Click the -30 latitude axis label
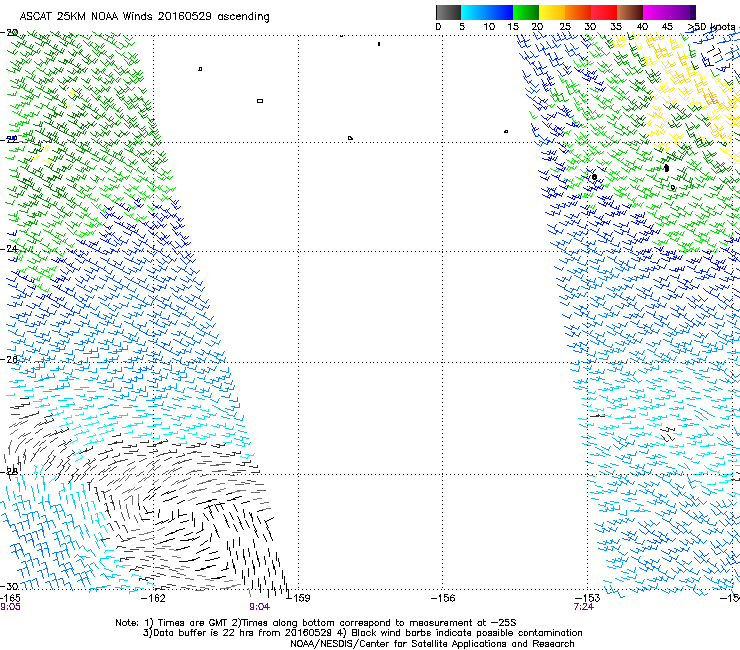 coord(9,586)
